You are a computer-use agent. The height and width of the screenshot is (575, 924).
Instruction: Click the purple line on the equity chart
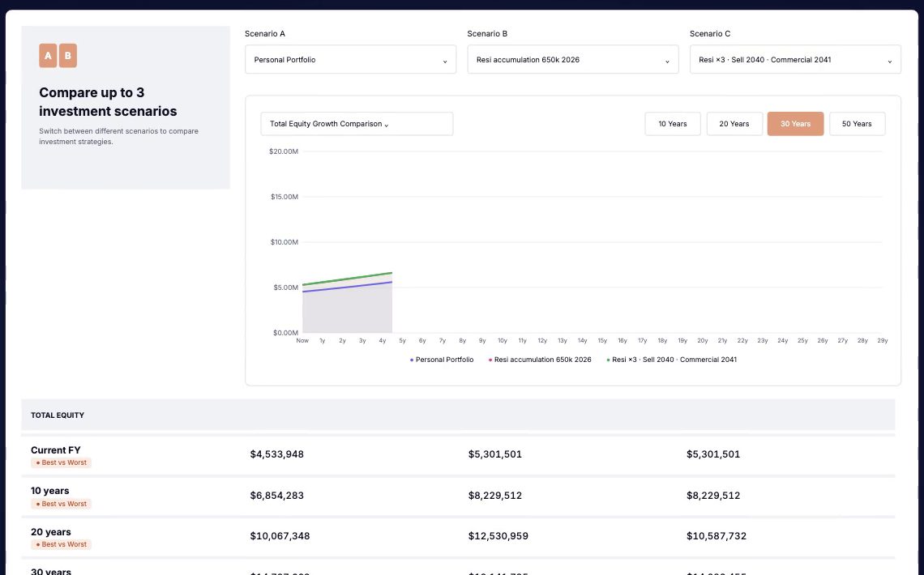click(x=348, y=287)
